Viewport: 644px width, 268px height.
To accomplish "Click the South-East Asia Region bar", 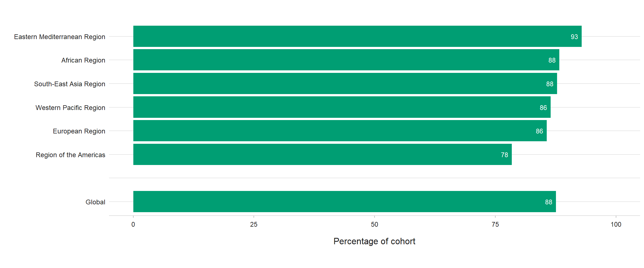I will [345, 83].
